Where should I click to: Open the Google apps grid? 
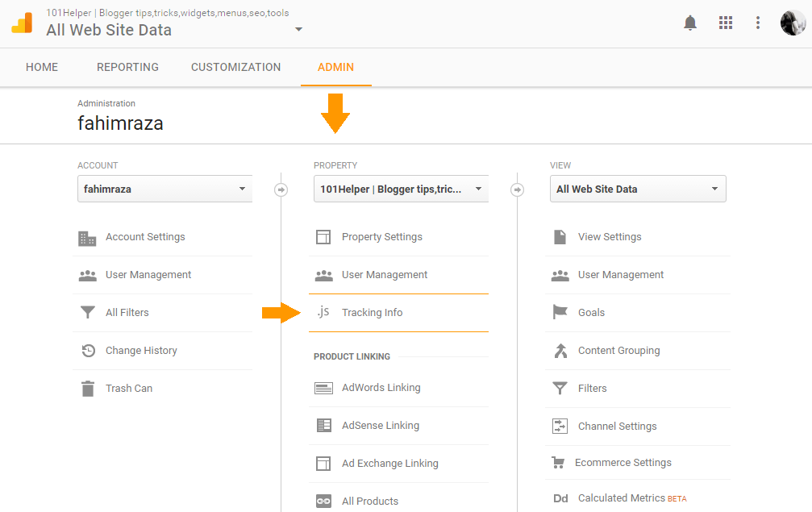pyautogui.click(x=725, y=23)
